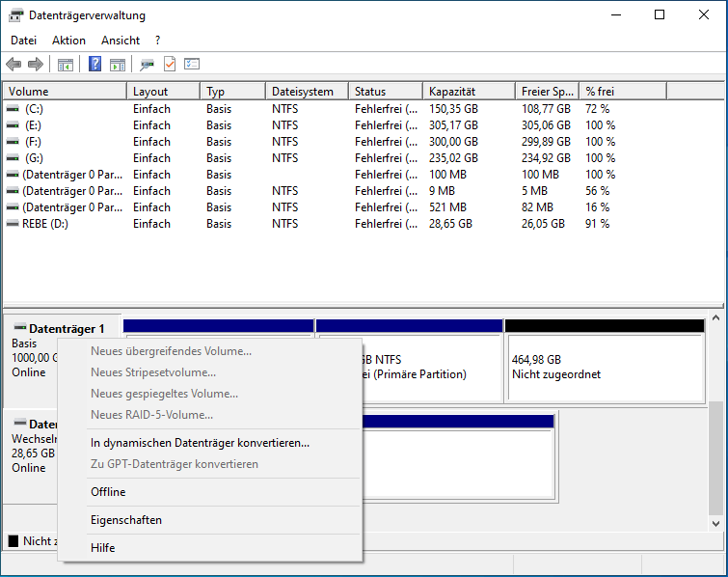728x577 pixels.
Task: Sort volumes by Dateisystem column header
Action: [x=304, y=92]
